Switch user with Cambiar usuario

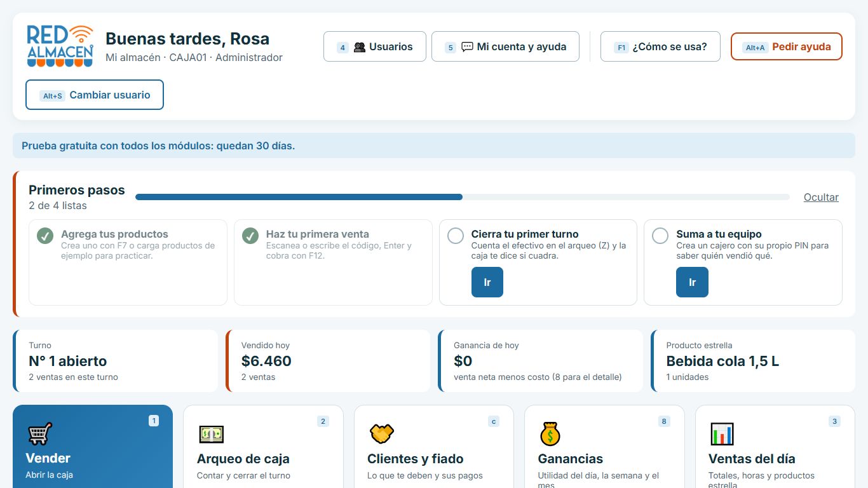[95, 95]
